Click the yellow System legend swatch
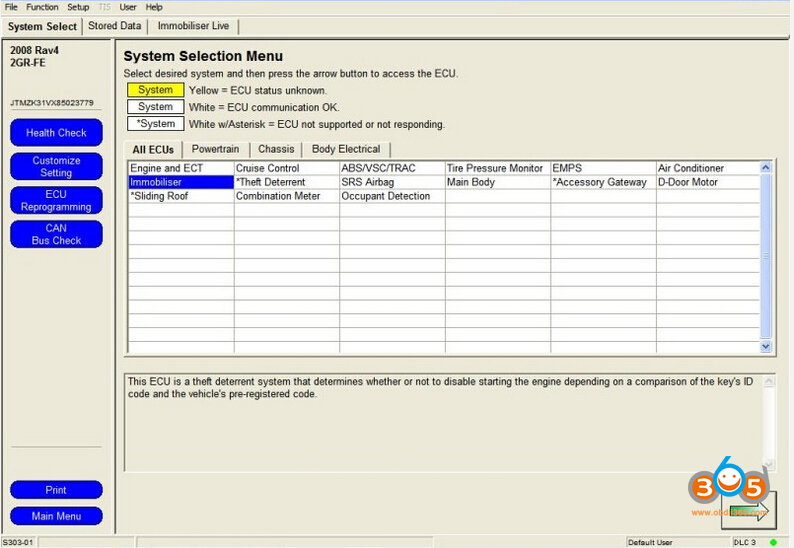 coord(155,90)
